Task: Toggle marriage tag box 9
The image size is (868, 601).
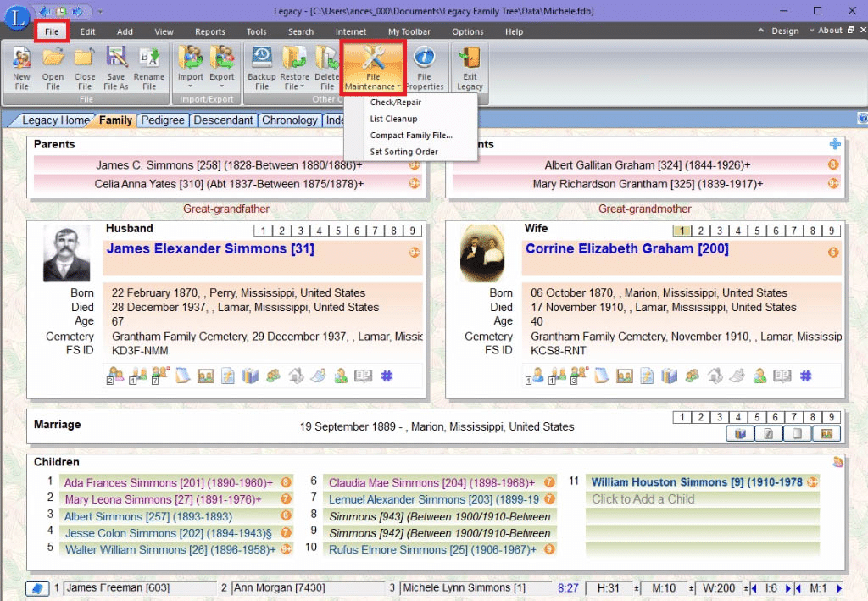Action: pyautogui.click(x=832, y=417)
